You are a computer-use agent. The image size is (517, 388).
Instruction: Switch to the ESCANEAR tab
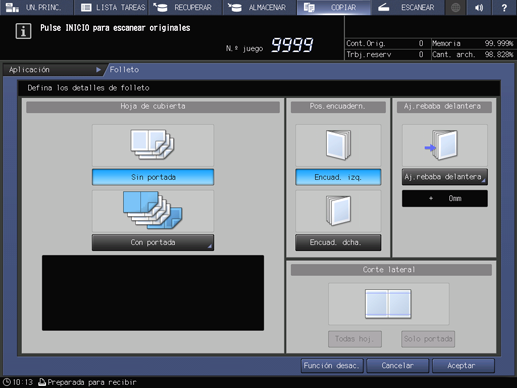pos(407,7)
